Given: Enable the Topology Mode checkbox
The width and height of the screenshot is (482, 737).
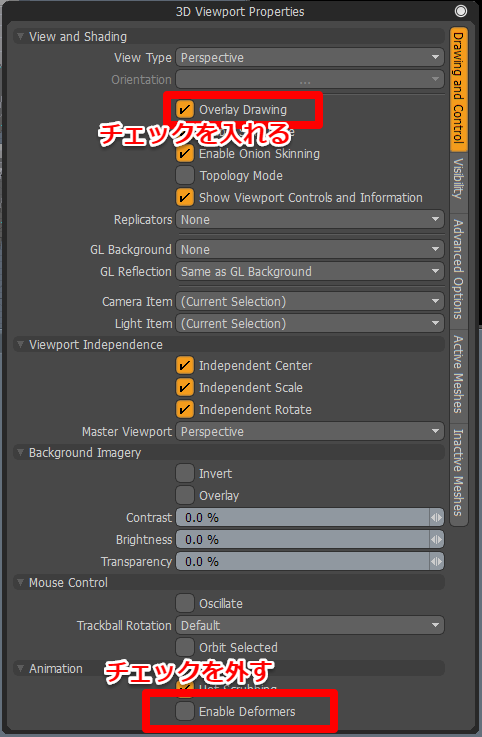Looking at the screenshot, I should (185, 175).
